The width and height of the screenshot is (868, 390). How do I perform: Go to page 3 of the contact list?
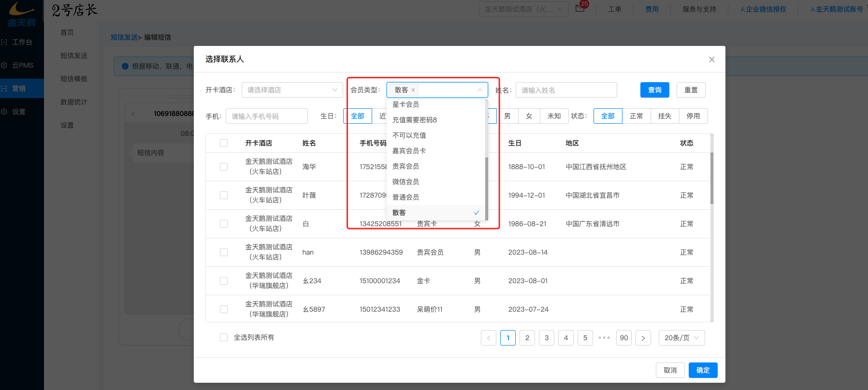[x=547, y=338]
